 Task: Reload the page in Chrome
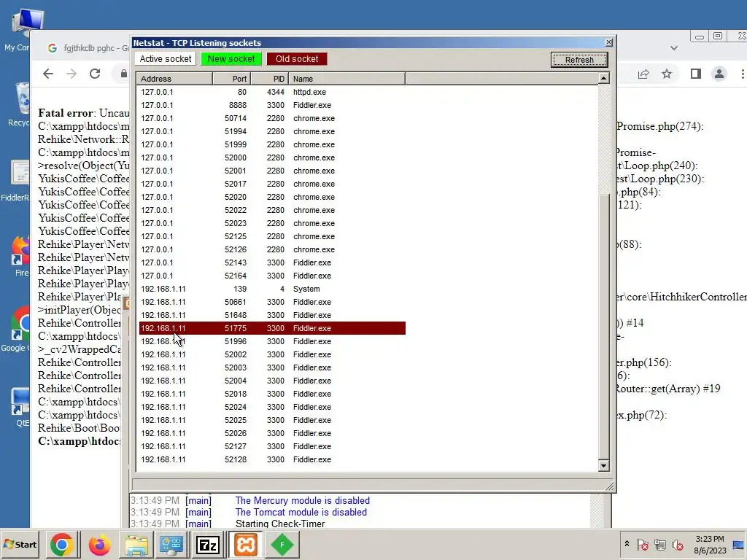coord(95,74)
